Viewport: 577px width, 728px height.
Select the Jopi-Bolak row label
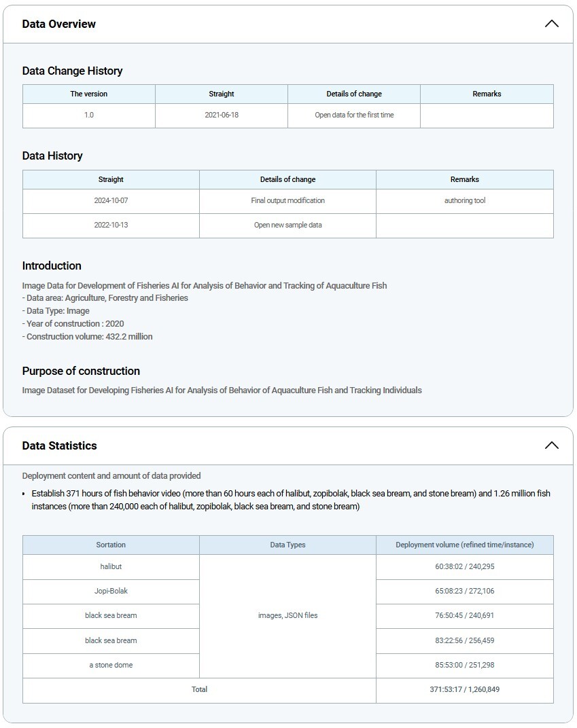click(111, 591)
